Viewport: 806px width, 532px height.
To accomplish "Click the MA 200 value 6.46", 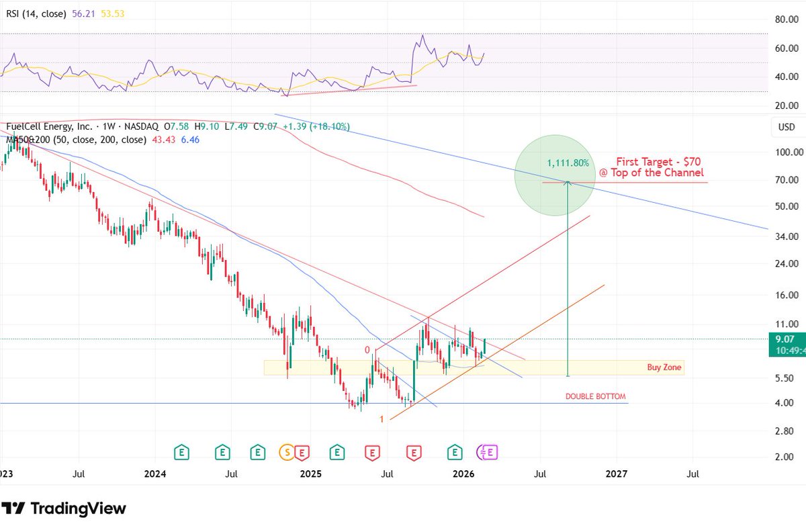I will 189,140.
